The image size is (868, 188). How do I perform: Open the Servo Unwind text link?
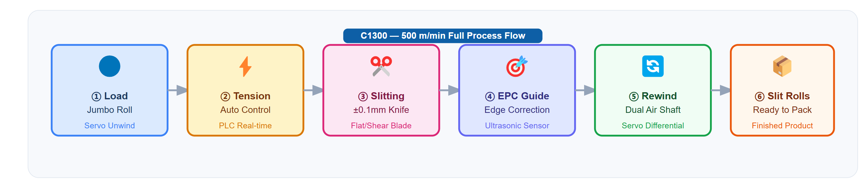[109, 125]
